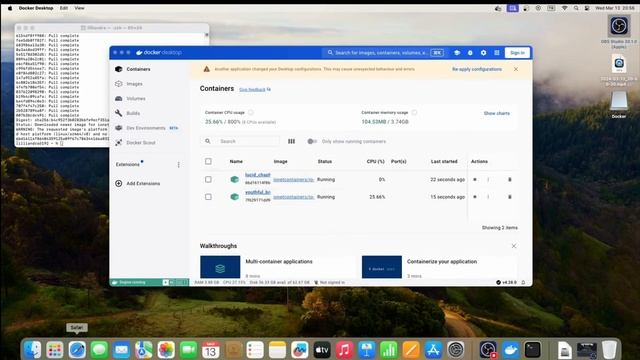Screen dimensions: 640x360
Task: Click the container Search input field
Action: [240, 141]
